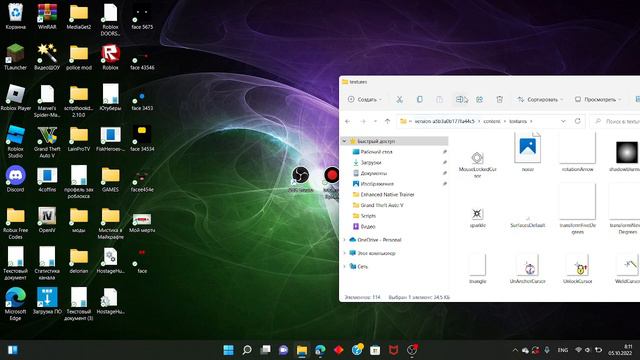640x360 pixels.
Task: Click the Copy icon in the Explorer toolbar
Action: coord(419,100)
